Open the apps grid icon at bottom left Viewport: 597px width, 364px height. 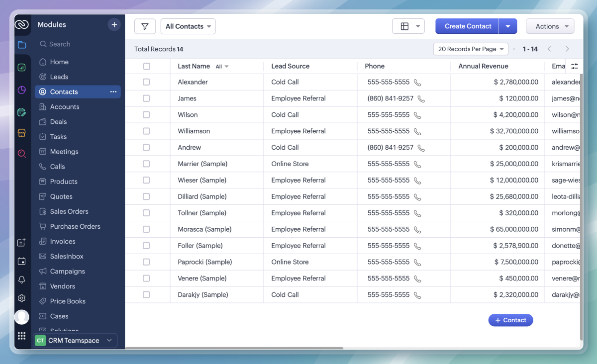coord(21,336)
